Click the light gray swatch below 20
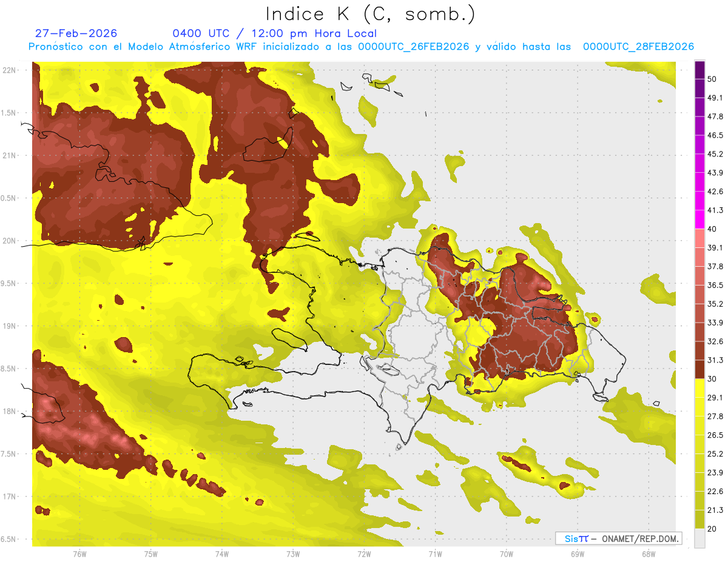 point(700,538)
